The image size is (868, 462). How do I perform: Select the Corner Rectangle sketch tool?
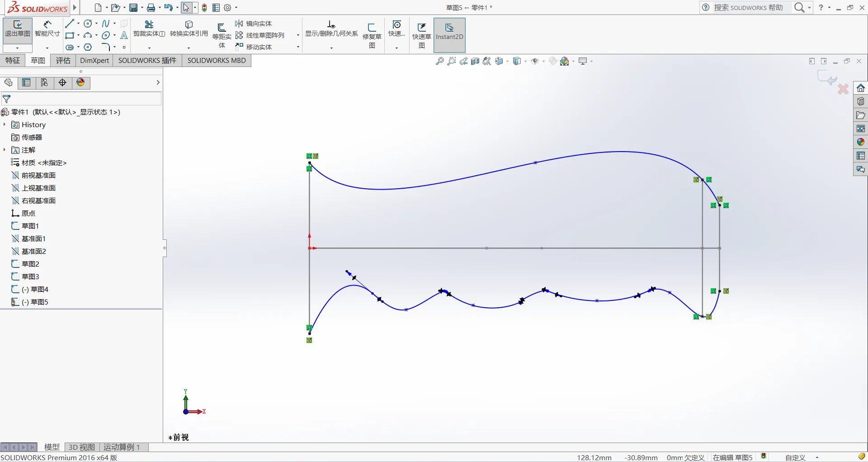pos(69,35)
